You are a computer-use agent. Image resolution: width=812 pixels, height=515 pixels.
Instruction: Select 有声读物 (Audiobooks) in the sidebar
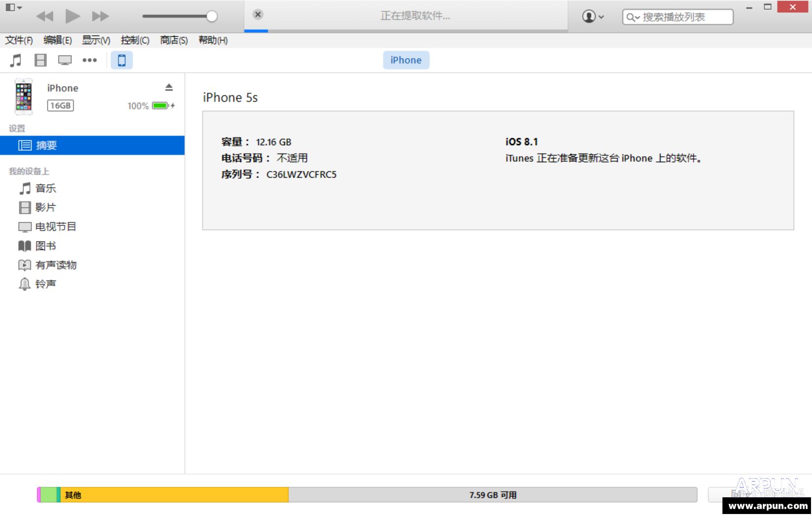pos(56,265)
